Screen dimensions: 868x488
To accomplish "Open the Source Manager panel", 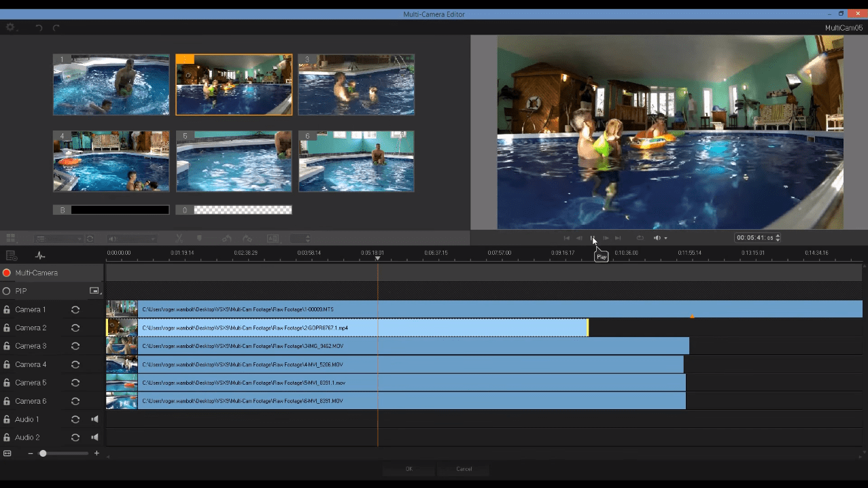I will pyautogui.click(x=11, y=255).
